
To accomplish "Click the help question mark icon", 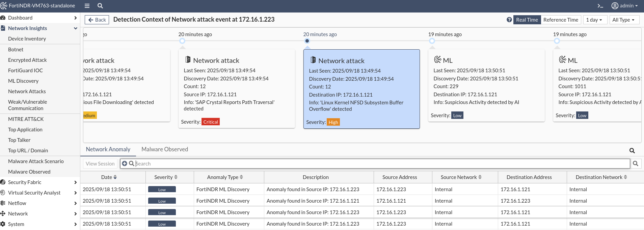I will pyautogui.click(x=509, y=20).
